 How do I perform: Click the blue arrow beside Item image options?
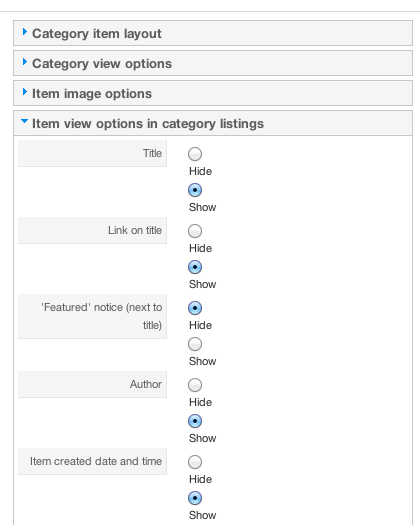pyautogui.click(x=24, y=92)
